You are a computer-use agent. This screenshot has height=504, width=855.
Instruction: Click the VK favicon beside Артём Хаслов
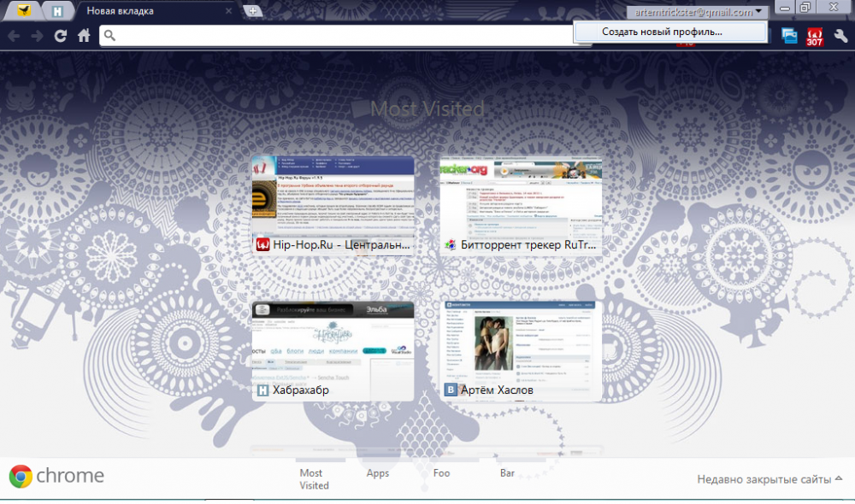[x=451, y=390]
